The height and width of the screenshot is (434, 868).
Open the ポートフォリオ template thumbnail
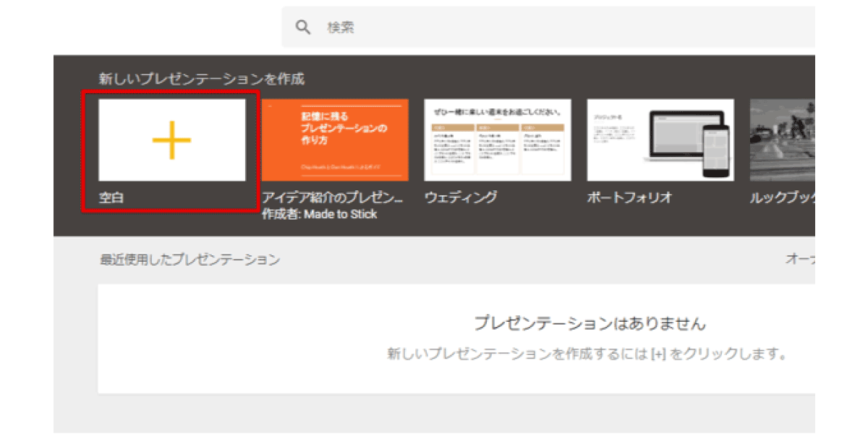tap(660, 140)
